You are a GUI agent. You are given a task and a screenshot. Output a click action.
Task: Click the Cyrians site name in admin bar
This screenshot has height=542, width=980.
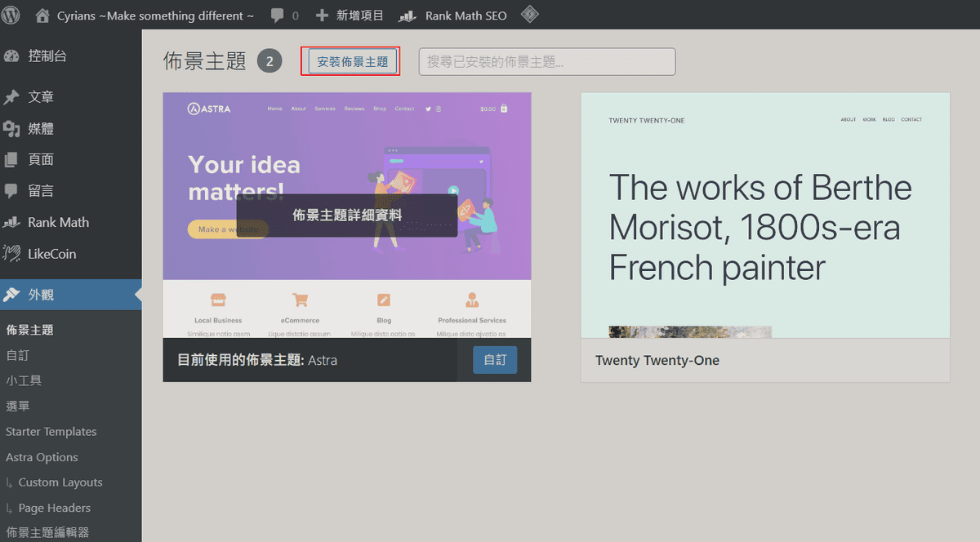point(155,16)
